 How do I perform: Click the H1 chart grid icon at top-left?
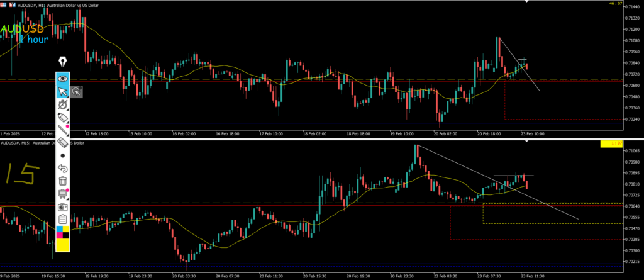(x=4, y=3)
